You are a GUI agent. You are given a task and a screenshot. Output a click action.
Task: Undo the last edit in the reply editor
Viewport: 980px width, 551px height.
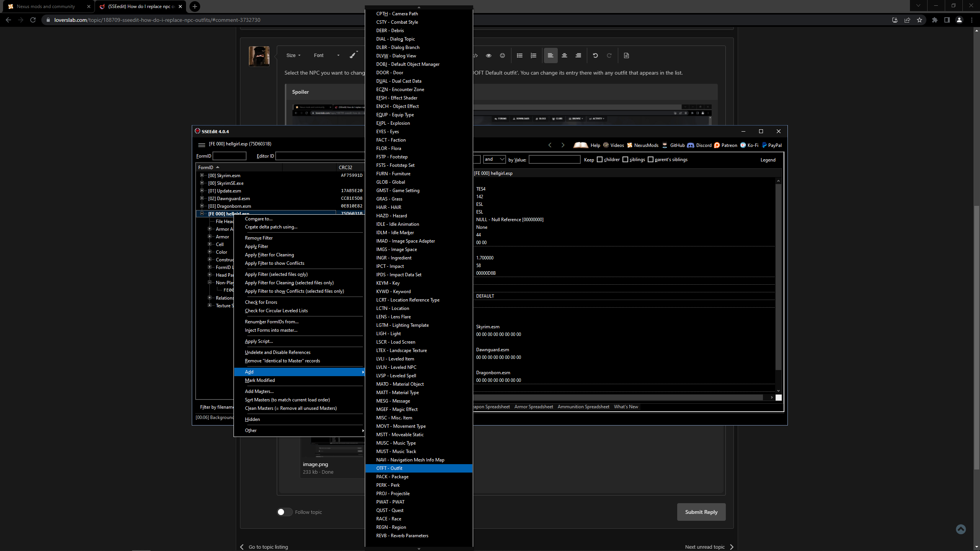(x=595, y=55)
